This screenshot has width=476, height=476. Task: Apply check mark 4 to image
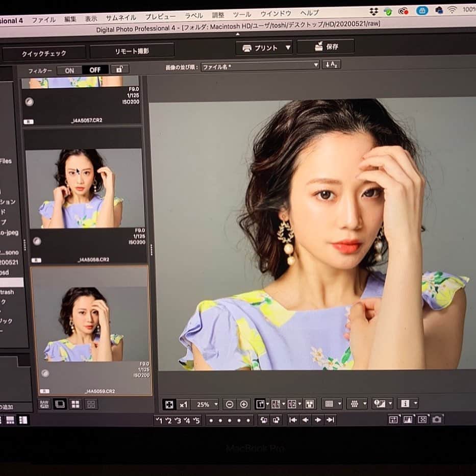click(x=187, y=420)
